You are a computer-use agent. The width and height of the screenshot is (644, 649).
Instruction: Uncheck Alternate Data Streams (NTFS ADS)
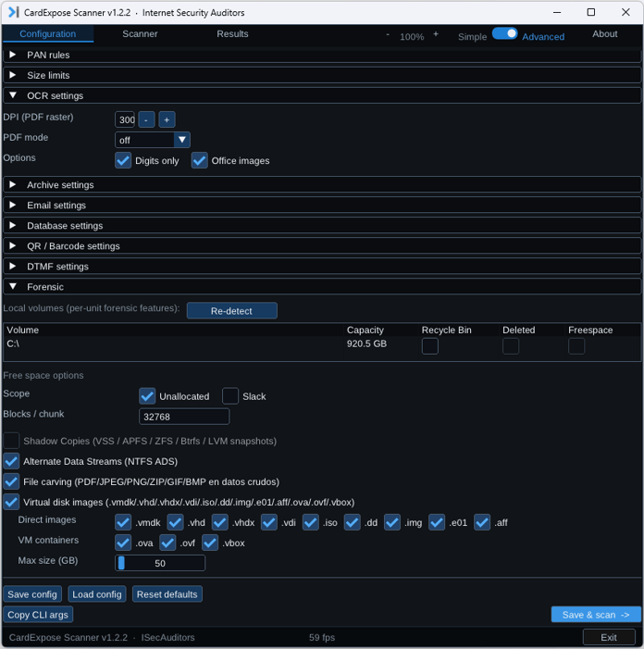[11, 461]
